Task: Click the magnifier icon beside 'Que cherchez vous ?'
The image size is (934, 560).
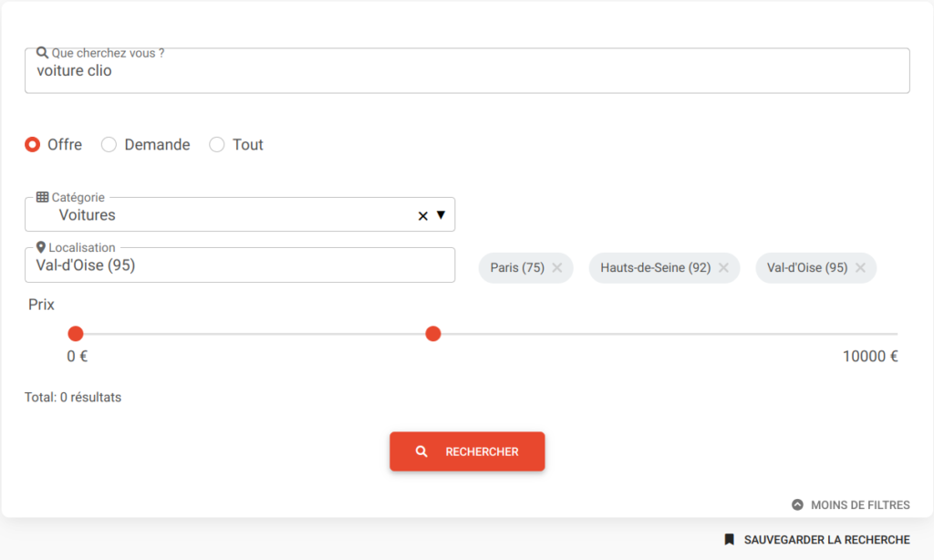Action: coord(42,53)
